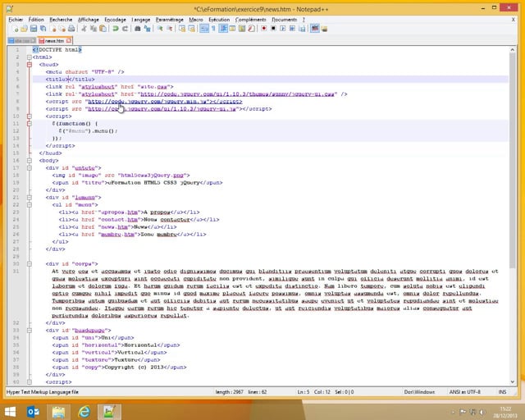Open Outlook from the taskbar

(x=33, y=412)
